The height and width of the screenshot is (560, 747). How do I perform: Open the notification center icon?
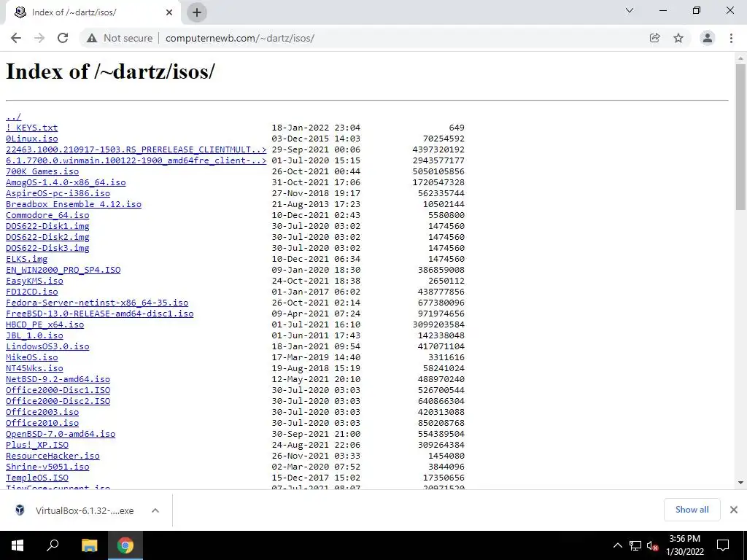pyautogui.click(x=723, y=545)
